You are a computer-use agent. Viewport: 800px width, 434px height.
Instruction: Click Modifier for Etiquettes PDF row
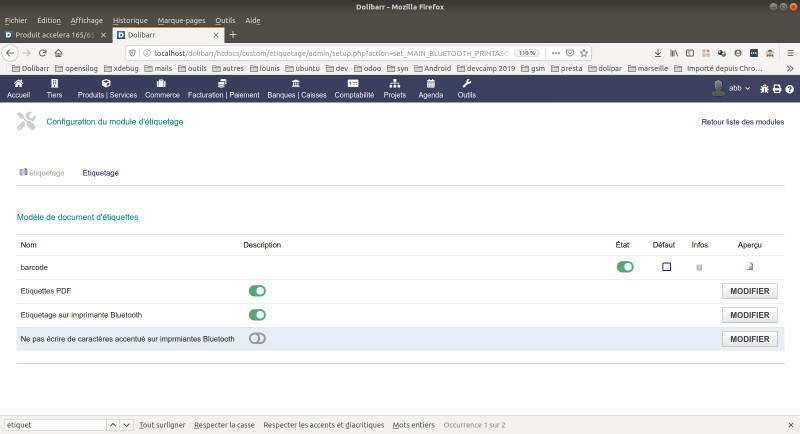[x=749, y=291]
